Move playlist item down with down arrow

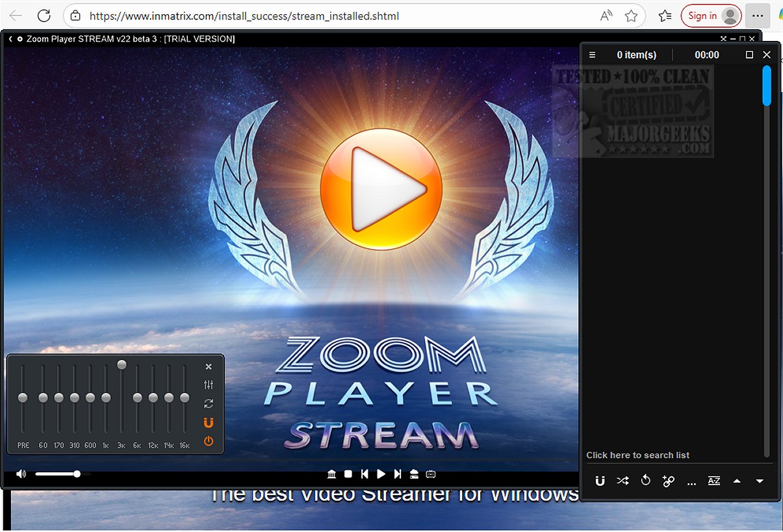click(x=760, y=481)
